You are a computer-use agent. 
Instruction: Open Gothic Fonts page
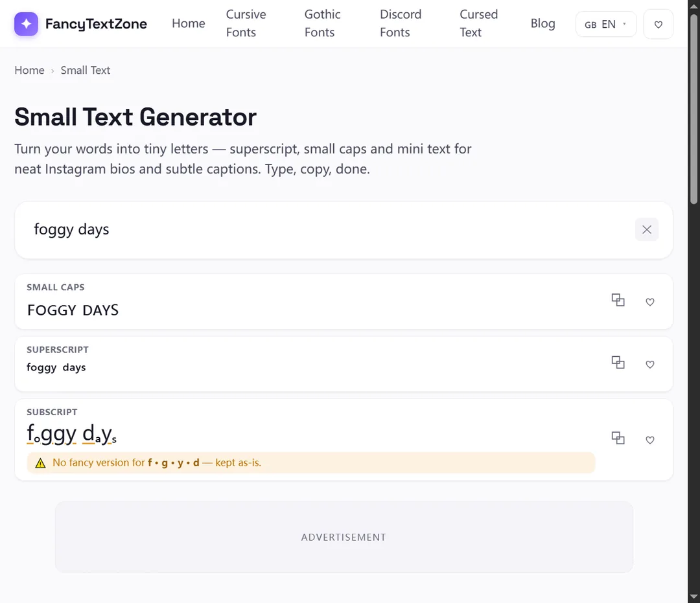pos(322,23)
